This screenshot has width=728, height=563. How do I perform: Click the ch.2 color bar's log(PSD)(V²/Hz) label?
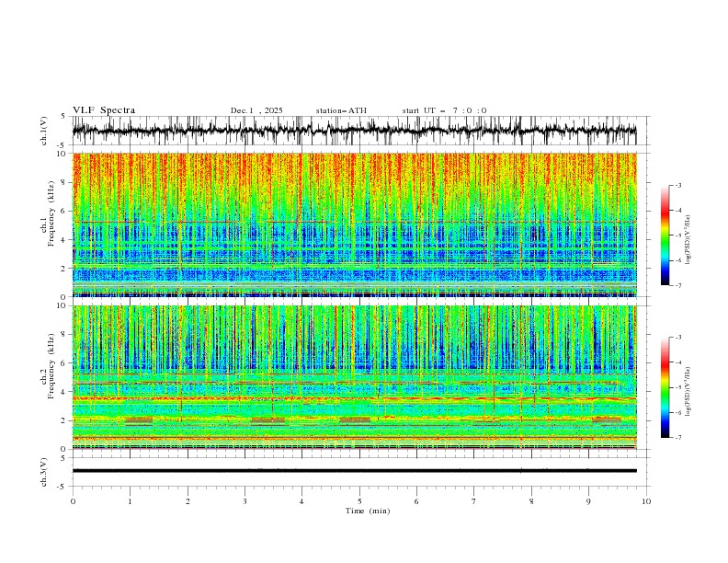(688, 391)
